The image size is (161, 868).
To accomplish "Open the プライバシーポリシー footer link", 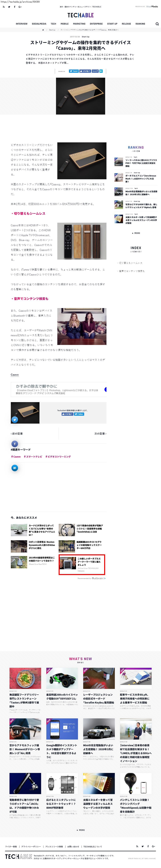I will pos(31,846).
